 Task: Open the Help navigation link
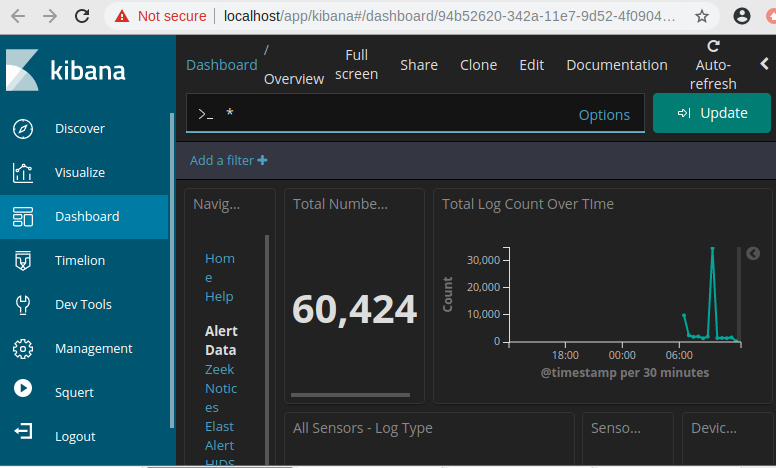pyautogui.click(x=219, y=296)
